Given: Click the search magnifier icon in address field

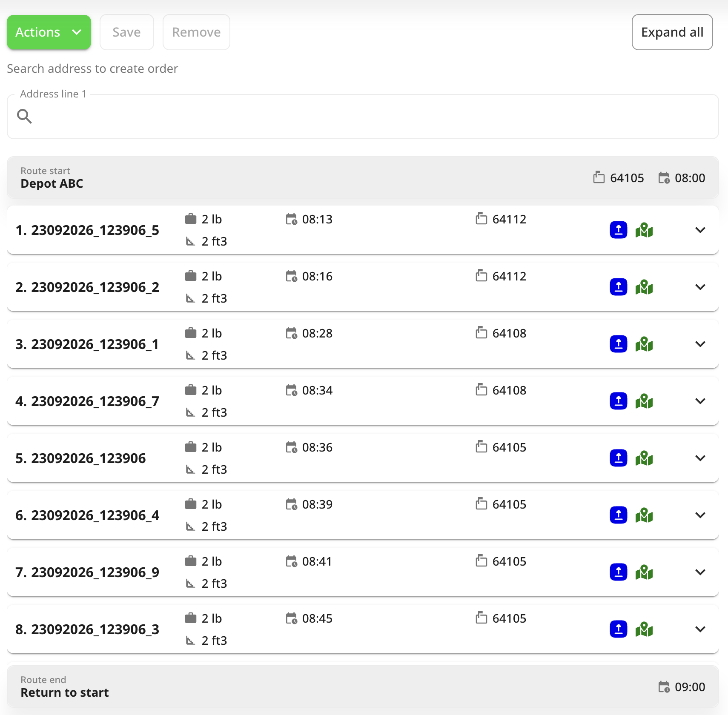Looking at the screenshot, I should pos(24,116).
